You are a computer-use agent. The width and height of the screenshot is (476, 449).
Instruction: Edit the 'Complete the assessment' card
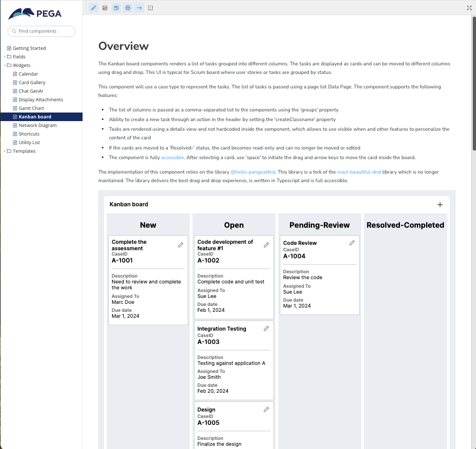tap(181, 245)
